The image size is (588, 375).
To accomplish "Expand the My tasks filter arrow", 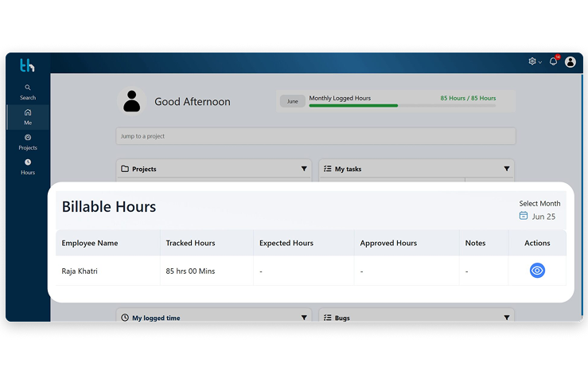I will click(507, 169).
